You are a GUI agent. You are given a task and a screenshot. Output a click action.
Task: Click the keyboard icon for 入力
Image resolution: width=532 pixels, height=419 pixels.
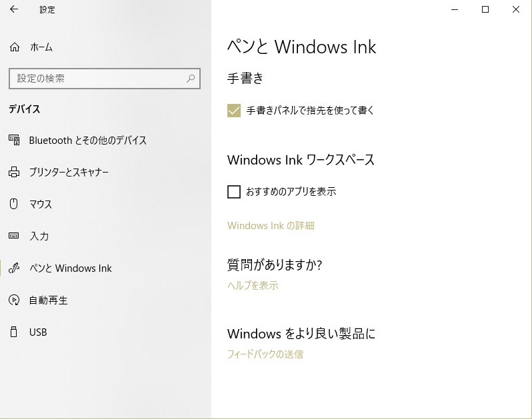pyautogui.click(x=13, y=235)
